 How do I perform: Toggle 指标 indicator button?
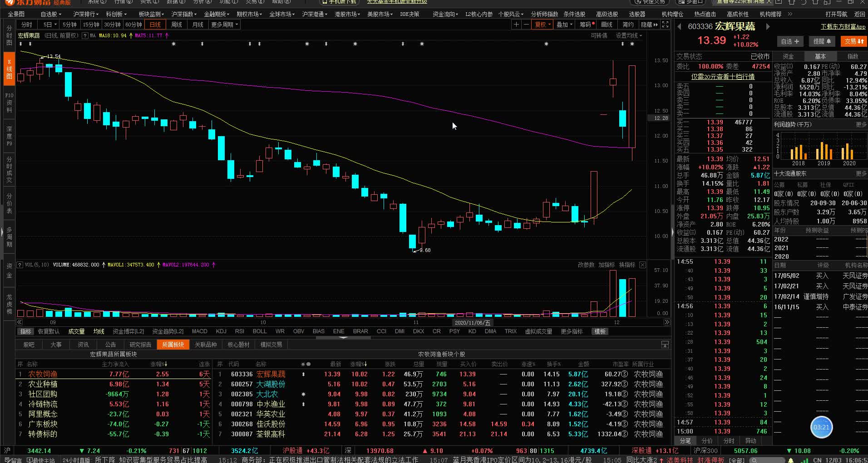tap(25, 331)
